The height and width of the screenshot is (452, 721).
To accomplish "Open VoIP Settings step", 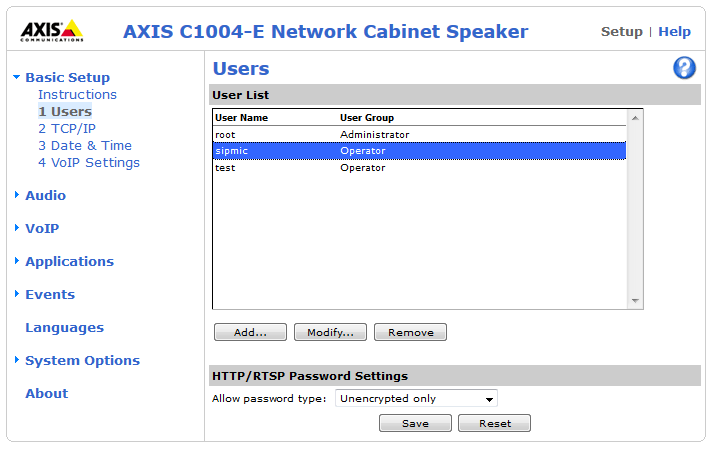I will coord(89,162).
